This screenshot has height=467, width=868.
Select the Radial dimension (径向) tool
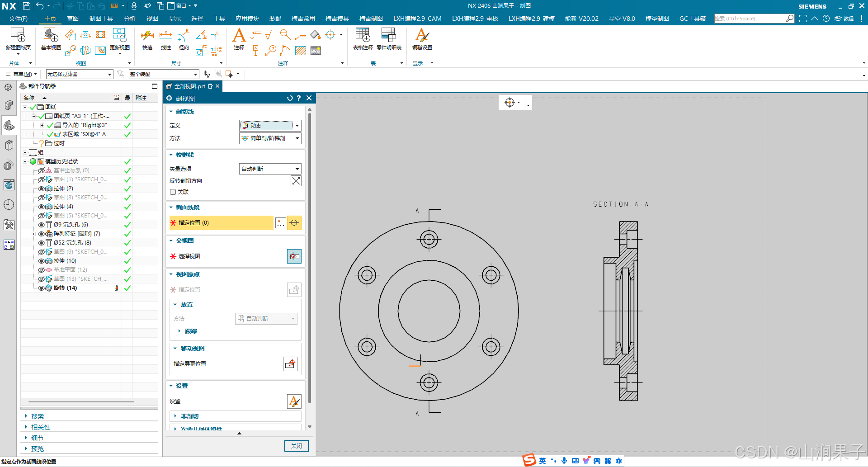pyautogui.click(x=184, y=35)
